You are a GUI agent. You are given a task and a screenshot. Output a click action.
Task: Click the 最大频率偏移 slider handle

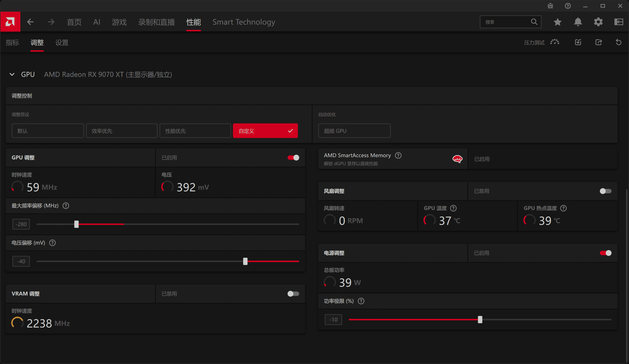[76, 224]
